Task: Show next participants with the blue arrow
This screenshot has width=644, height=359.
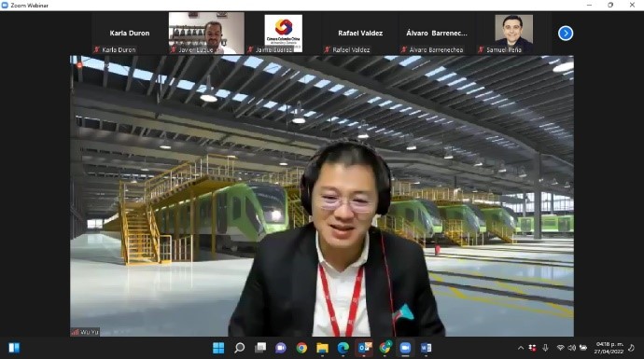Action: coord(566,34)
